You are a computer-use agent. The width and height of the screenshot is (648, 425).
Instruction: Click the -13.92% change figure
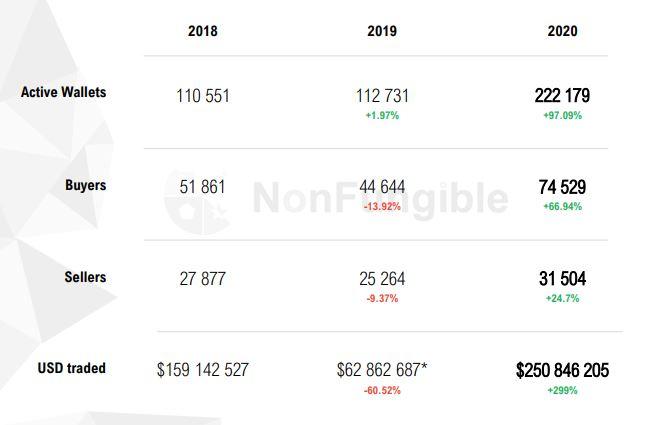click(x=382, y=207)
